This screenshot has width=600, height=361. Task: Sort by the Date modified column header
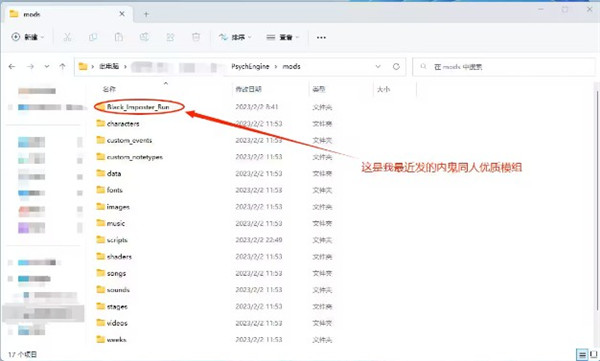click(x=248, y=89)
